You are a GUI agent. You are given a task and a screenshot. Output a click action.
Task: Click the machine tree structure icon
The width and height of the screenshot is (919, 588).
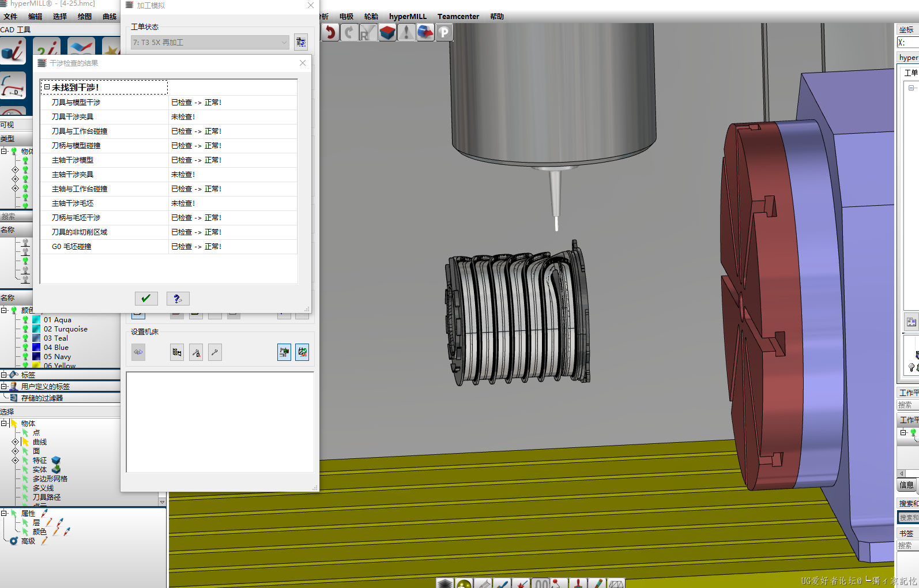(x=177, y=352)
